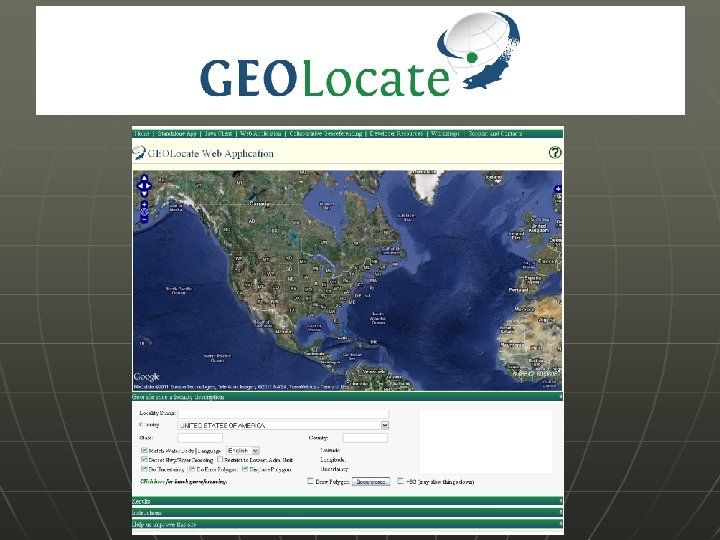Open the Developer Resources menu item

(396, 134)
